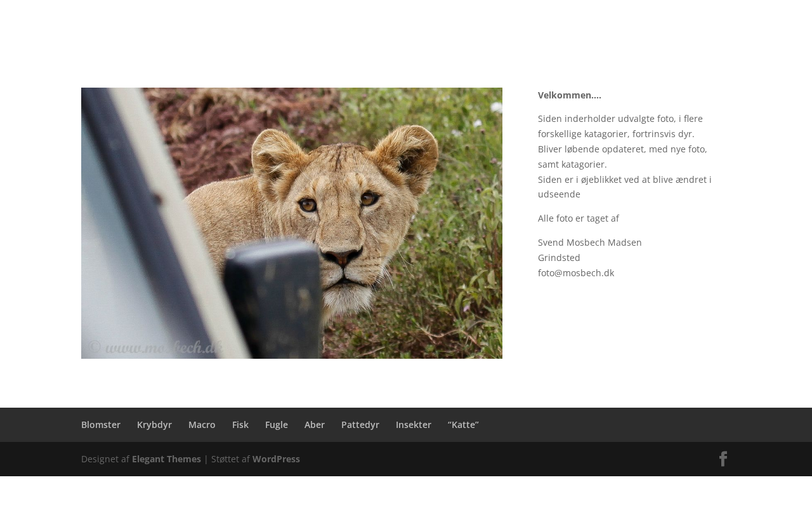The image size is (812, 508).
Task: Click the Velkommen heading text
Action: click(x=570, y=95)
